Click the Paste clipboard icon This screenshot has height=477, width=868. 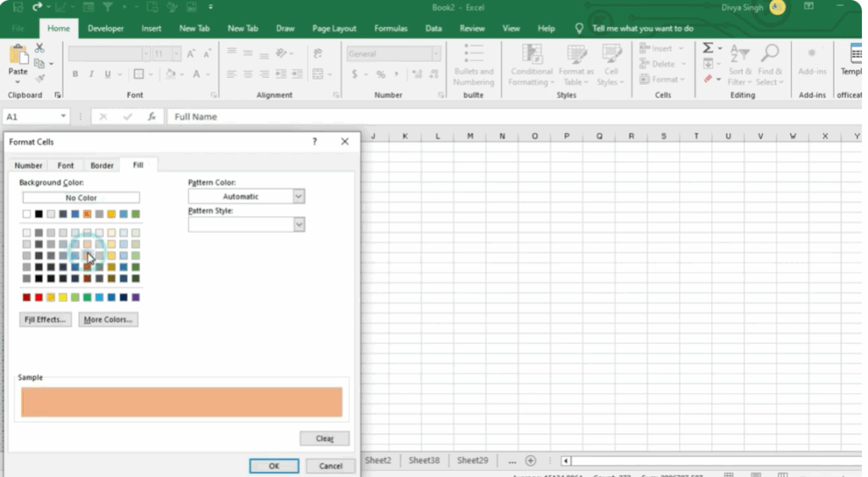click(x=18, y=57)
